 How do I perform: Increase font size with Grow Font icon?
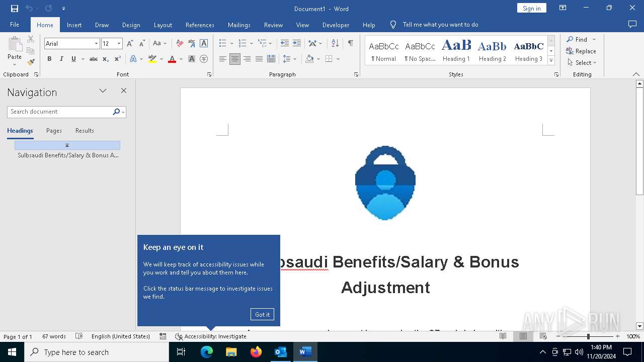130,43
